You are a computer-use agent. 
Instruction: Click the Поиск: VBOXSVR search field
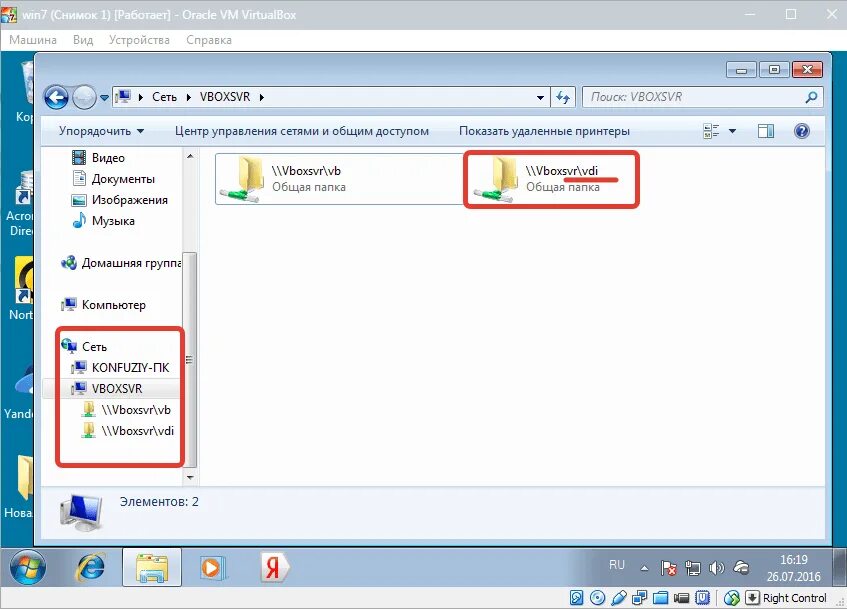tap(702, 97)
